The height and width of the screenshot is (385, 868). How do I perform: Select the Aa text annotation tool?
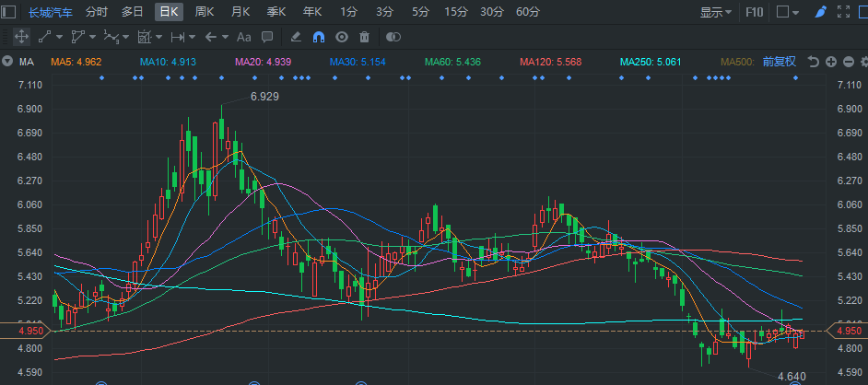(243, 37)
